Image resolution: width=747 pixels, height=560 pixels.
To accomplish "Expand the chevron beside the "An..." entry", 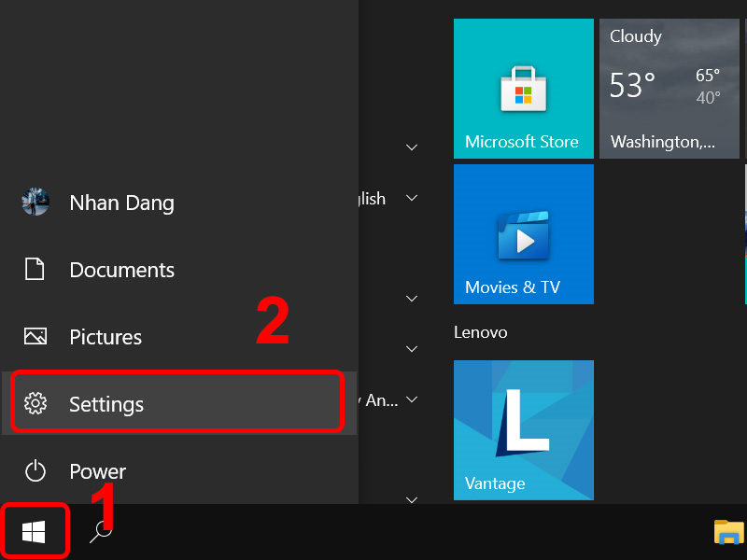I will (412, 399).
